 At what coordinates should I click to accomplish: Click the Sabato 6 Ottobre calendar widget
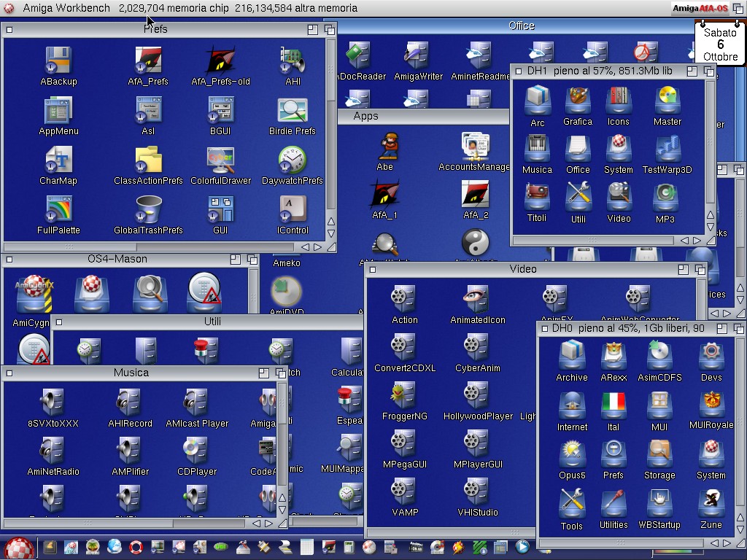(x=720, y=44)
